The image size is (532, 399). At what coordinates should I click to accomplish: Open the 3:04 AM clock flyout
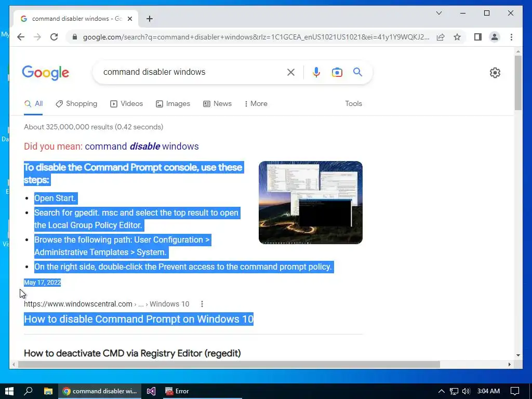[x=488, y=391]
